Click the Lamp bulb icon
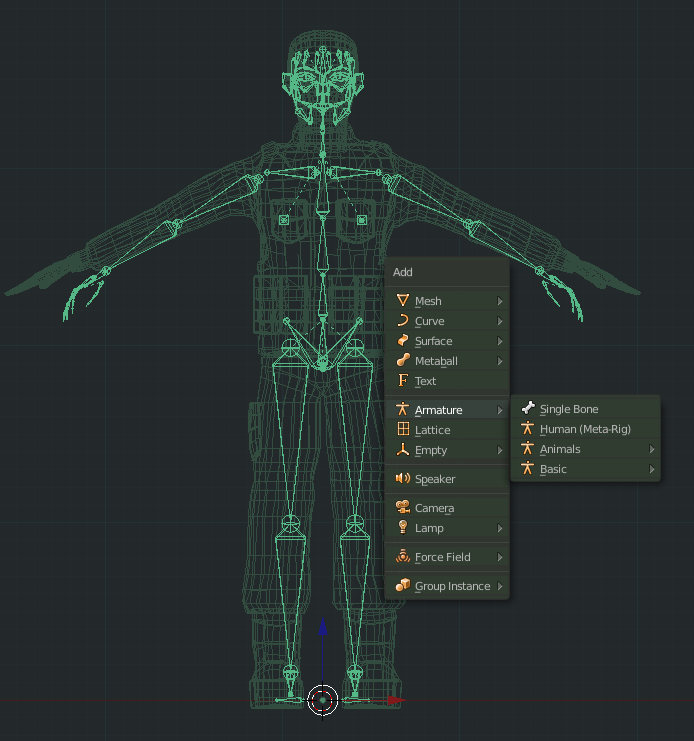The height and width of the screenshot is (741, 694). (403, 527)
